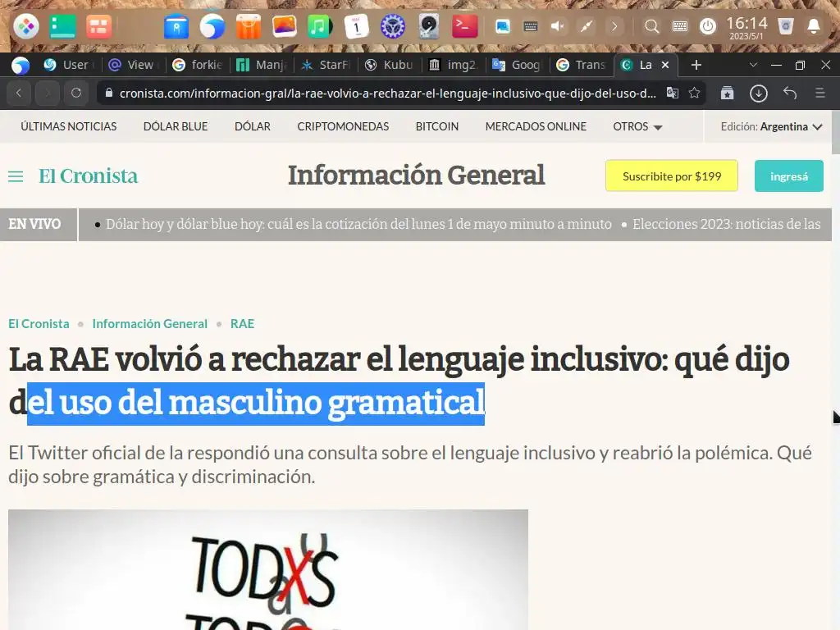Launch the image viewer from the dock
Screen dimensions: 840x630
point(284,25)
